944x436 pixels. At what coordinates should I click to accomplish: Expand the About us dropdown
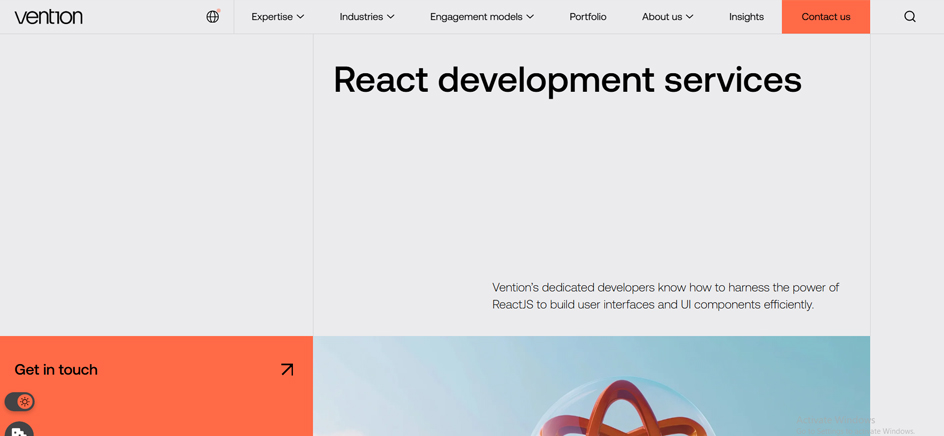(x=668, y=17)
